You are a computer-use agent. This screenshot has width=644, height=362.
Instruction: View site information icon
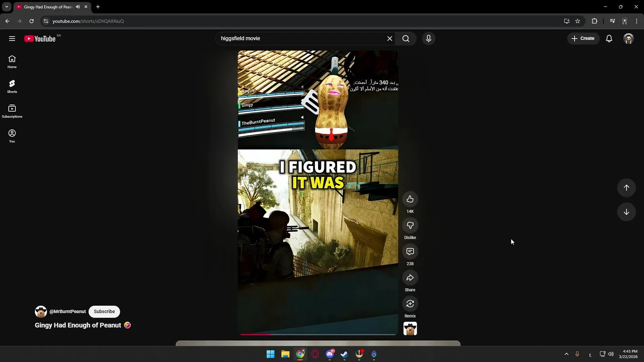click(x=46, y=21)
